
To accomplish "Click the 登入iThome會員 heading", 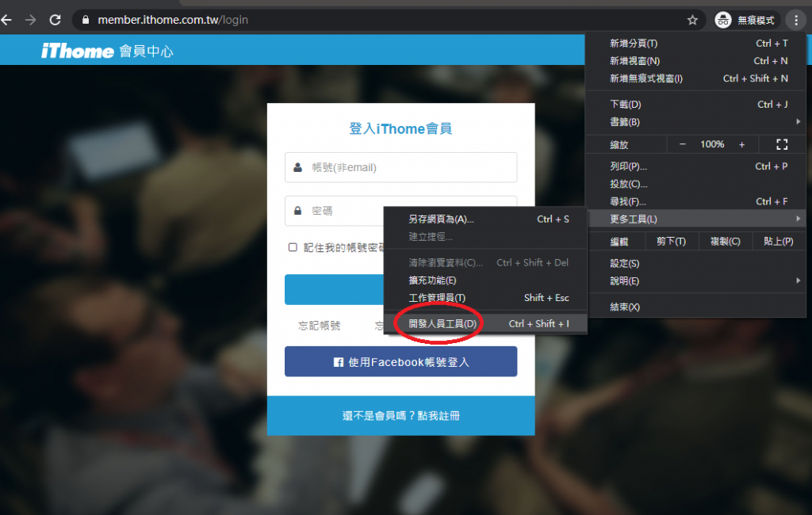I will [x=400, y=128].
